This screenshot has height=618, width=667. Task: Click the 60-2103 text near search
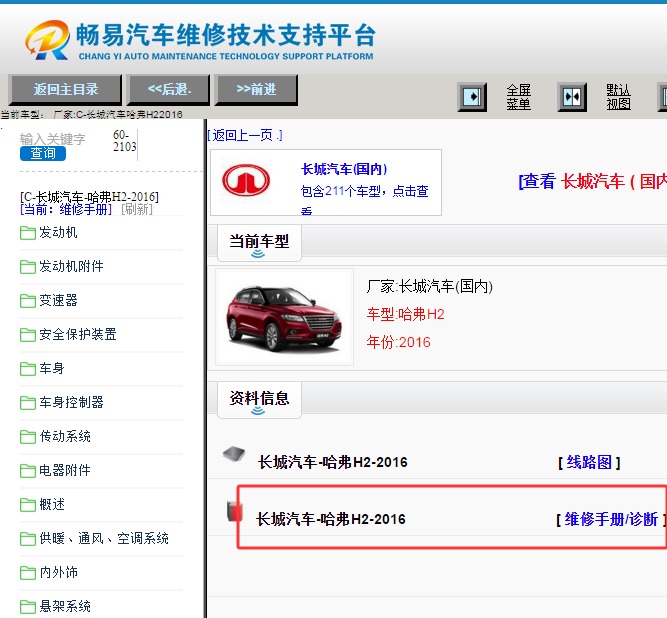(x=125, y=141)
